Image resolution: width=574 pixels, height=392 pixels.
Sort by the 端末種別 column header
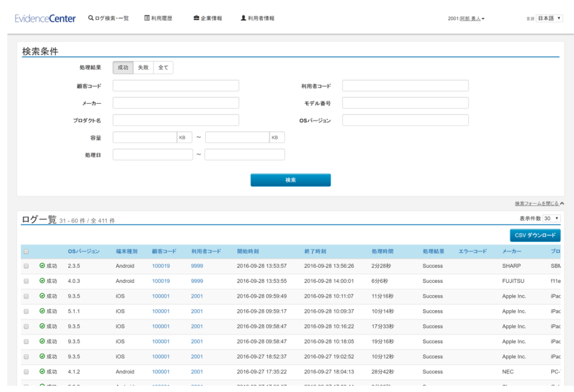127,251
